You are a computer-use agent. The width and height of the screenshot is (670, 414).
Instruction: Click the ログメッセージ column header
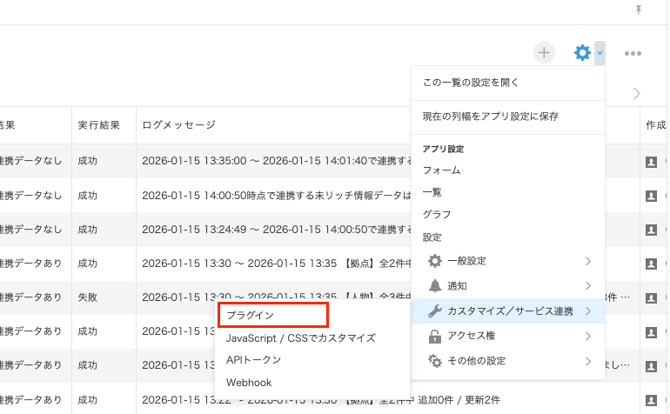pyautogui.click(x=179, y=125)
